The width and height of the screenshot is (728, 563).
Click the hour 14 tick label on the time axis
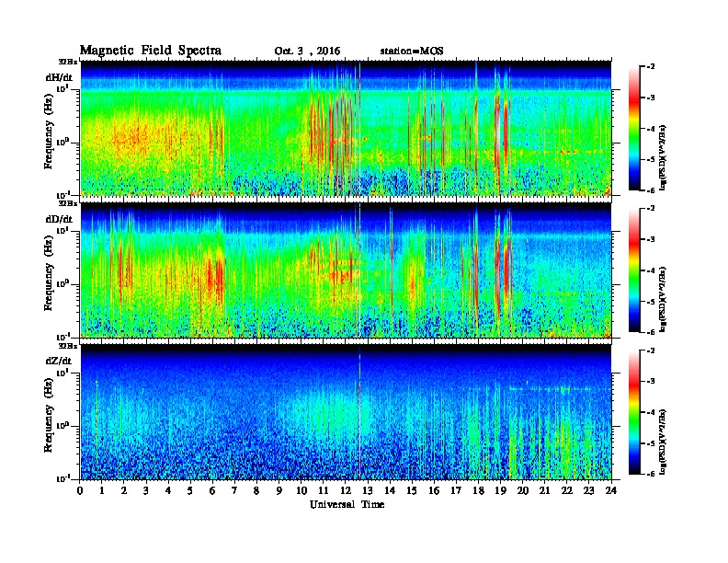point(390,490)
